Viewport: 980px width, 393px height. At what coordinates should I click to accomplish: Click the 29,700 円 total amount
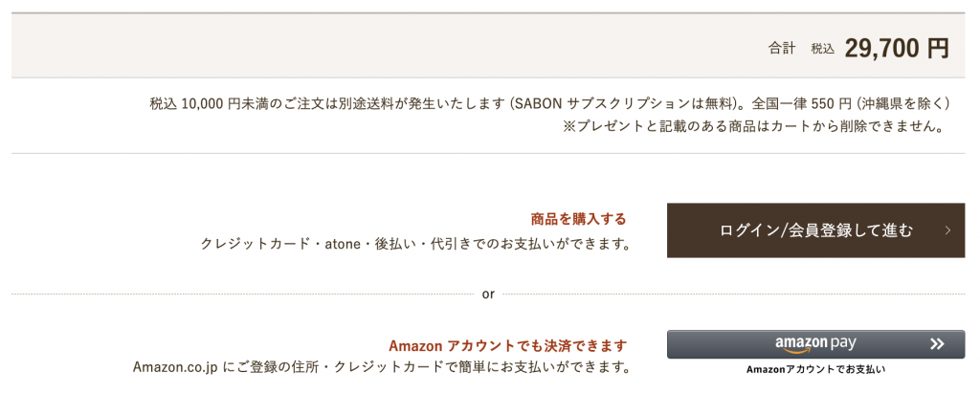pos(896,48)
